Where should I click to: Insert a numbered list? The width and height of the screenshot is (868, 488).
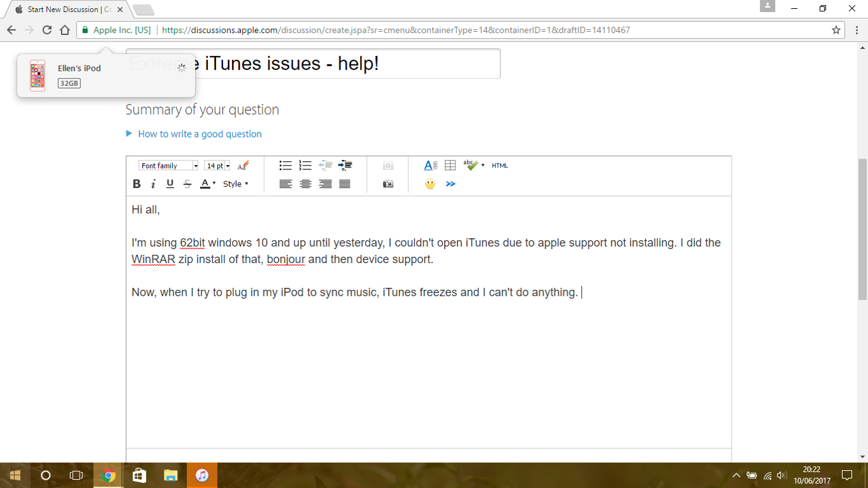pyautogui.click(x=305, y=166)
